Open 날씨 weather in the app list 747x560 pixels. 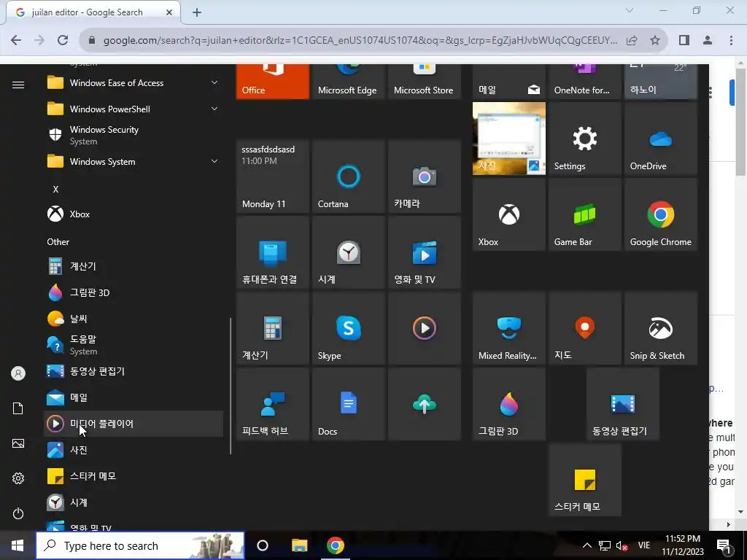click(133, 319)
